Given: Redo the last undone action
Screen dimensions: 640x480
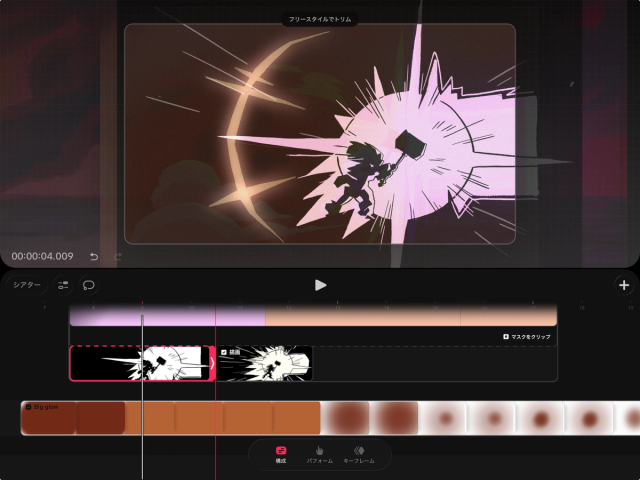Looking at the screenshot, I should [118, 256].
